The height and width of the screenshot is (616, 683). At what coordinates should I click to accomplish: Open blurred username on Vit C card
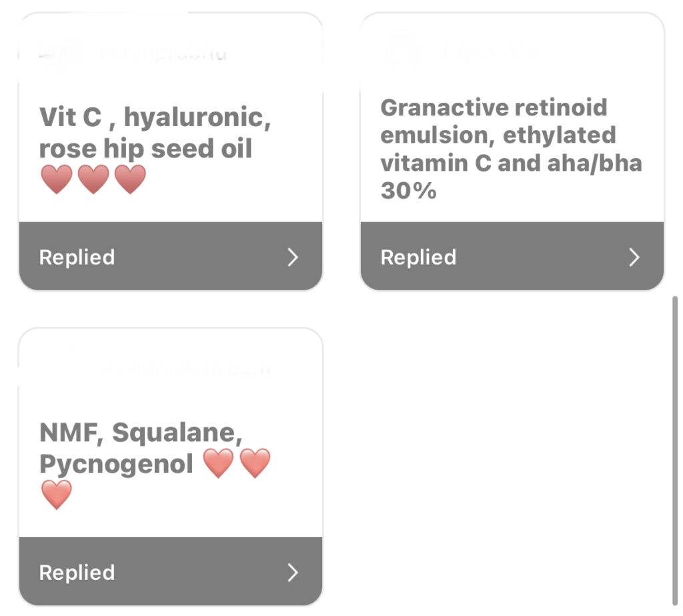(x=163, y=53)
